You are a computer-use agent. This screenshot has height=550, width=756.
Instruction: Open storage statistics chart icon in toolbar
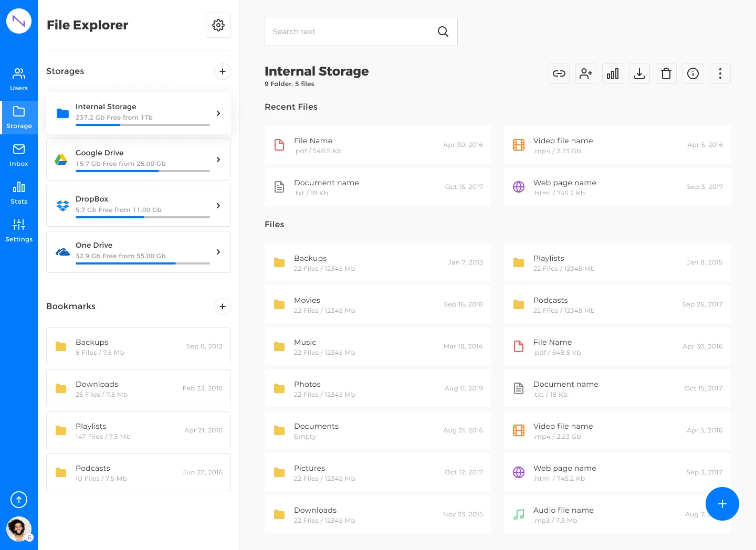[613, 73]
